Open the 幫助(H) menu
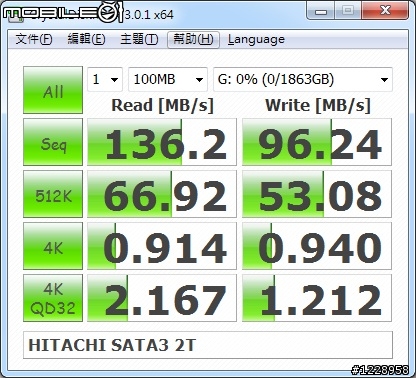The width and height of the screenshot is (416, 378). tap(193, 40)
